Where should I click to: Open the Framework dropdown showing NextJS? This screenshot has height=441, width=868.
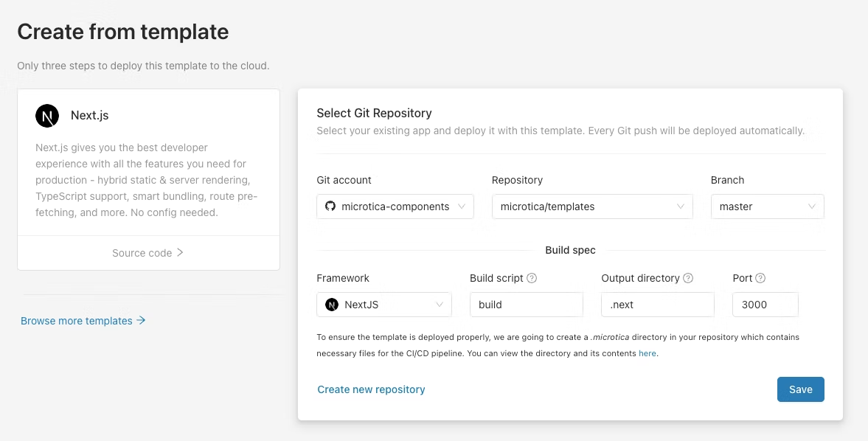[x=384, y=305]
